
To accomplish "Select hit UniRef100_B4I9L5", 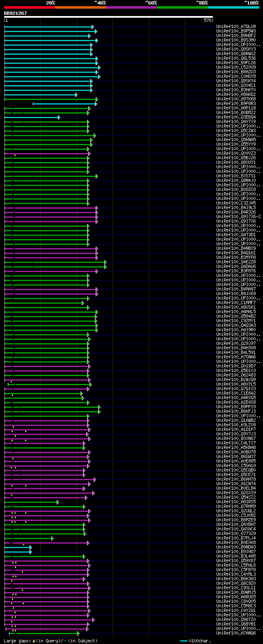I will tap(236, 207).
